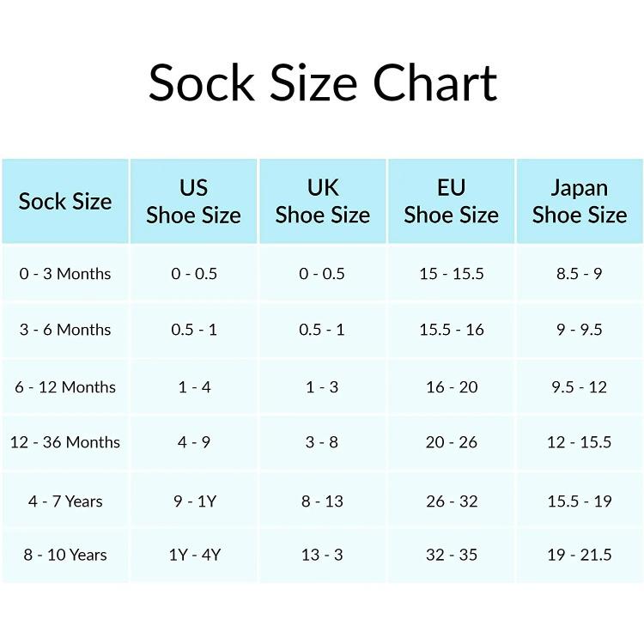This screenshot has width=644, height=644.
Task: Select the UK size 8 - 13 cell
Action: coord(322,501)
